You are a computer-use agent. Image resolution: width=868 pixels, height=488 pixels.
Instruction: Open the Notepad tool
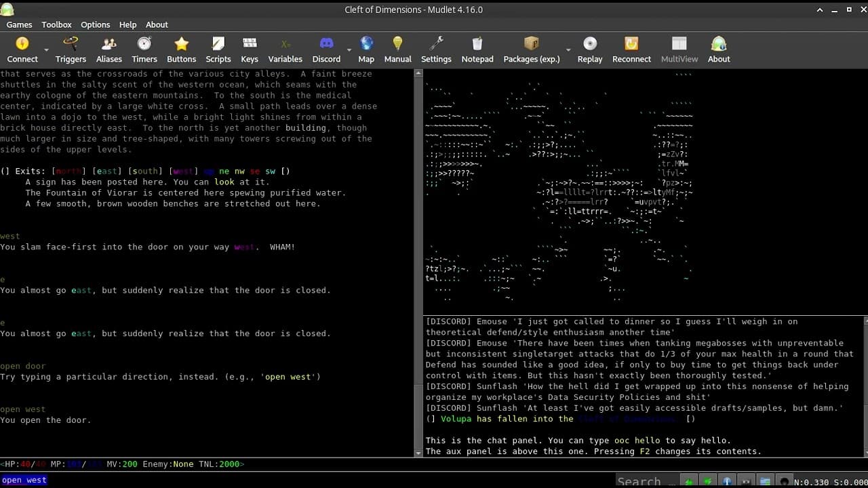477,50
